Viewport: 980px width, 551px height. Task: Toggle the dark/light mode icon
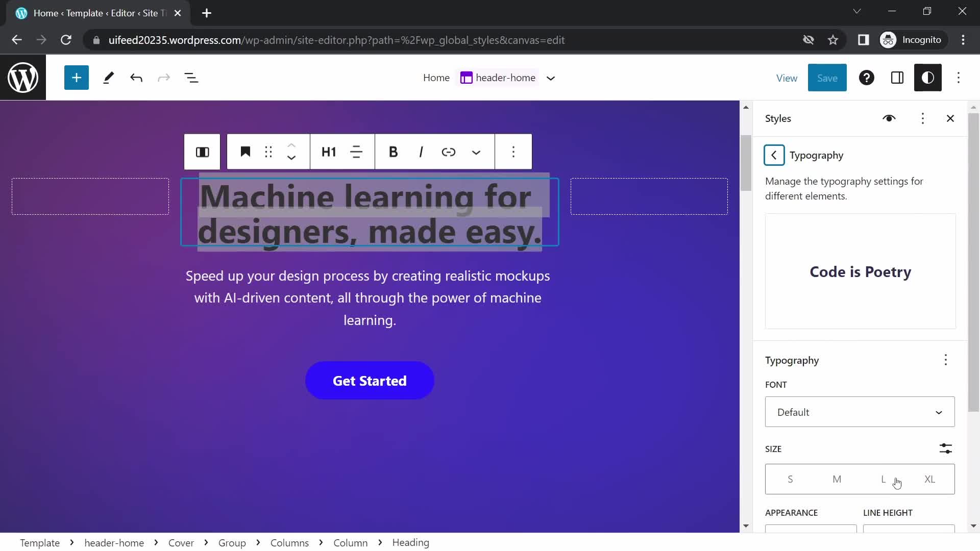(929, 78)
